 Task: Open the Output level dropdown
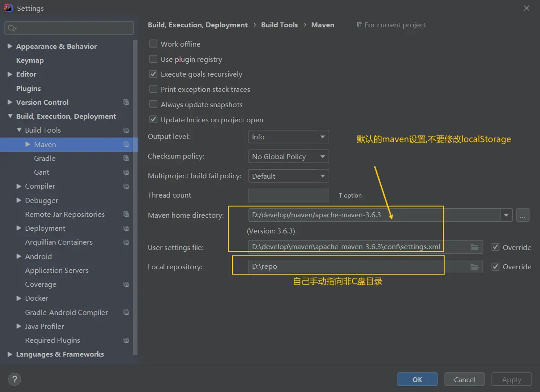click(x=289, y=137)
